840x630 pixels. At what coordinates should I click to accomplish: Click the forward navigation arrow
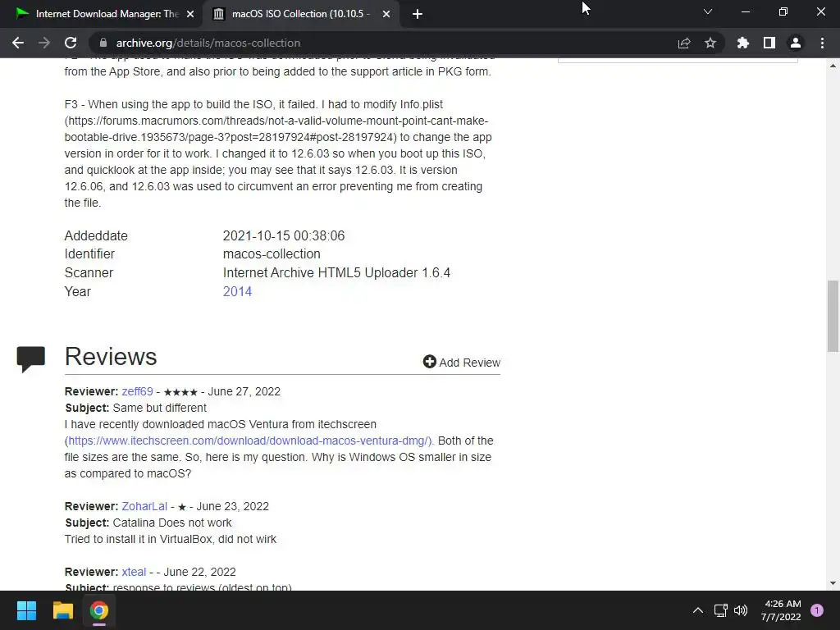pyautogui.click(x=44, y=43)
